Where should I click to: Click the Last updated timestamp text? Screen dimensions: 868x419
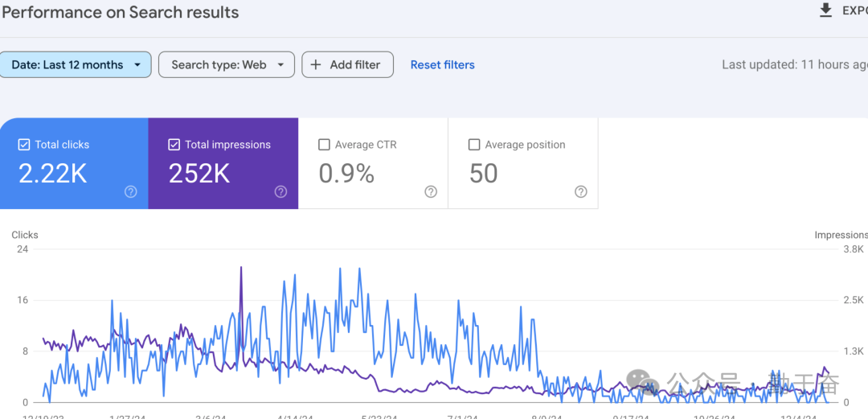pos(794,64)
